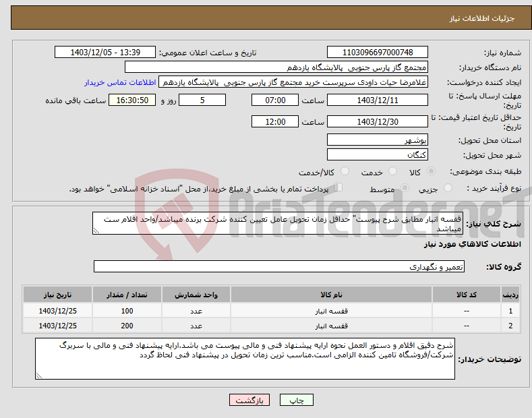
Task: Click the جزئیات اطلاعات نیاز page title
Action: (482, 18)
